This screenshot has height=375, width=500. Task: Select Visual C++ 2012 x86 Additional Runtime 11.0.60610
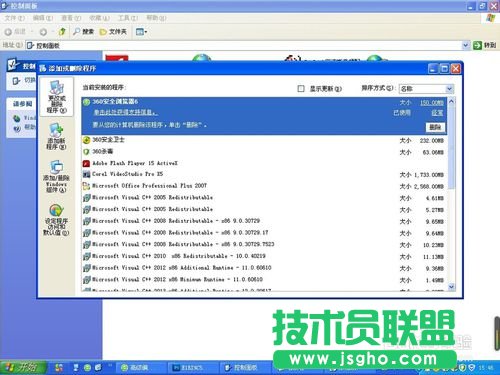tap(264, 268)
